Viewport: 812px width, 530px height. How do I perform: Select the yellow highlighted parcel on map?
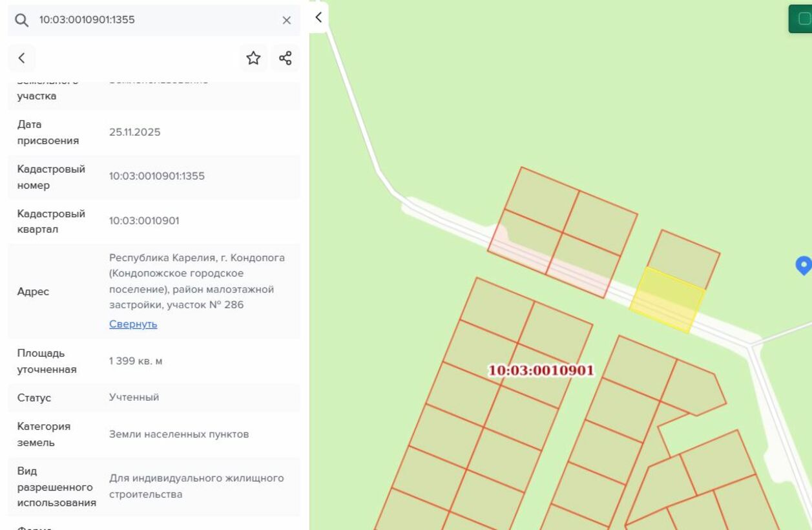pos(668,301)
